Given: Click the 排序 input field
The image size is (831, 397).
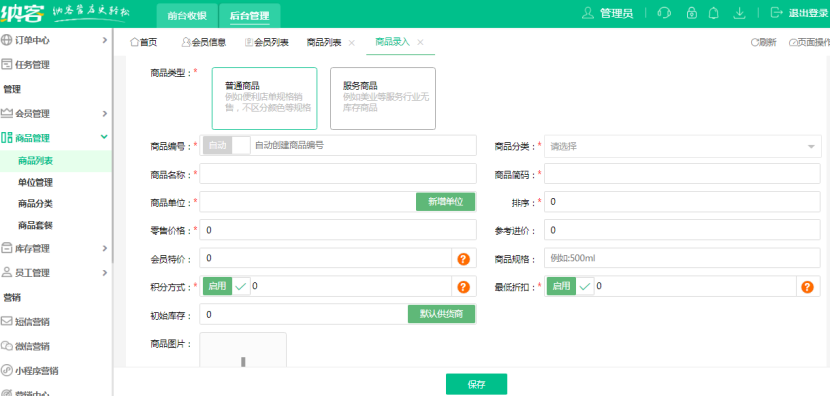Looking at the screenshot, I should pos(683,202).
